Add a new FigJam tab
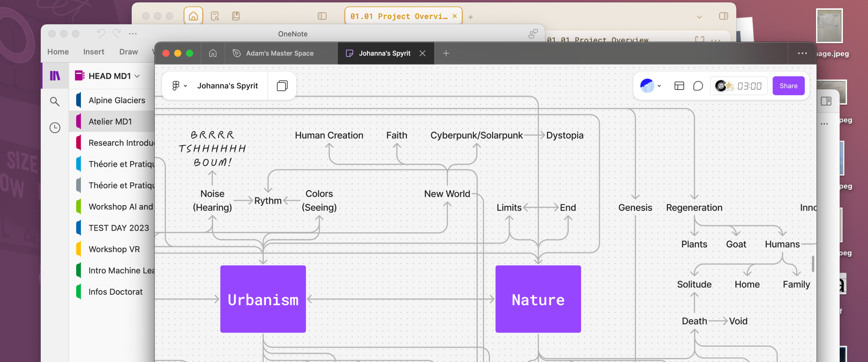 [446, 53]
